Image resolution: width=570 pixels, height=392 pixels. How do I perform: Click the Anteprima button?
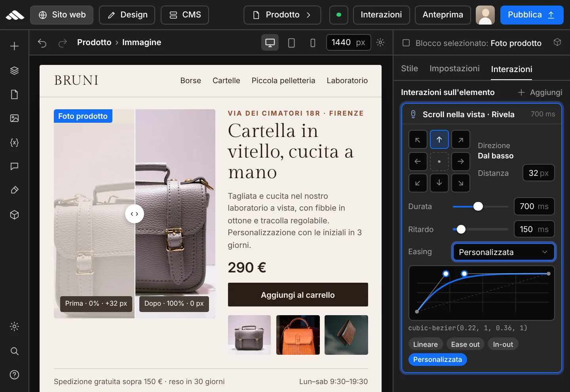click(443, 15)
